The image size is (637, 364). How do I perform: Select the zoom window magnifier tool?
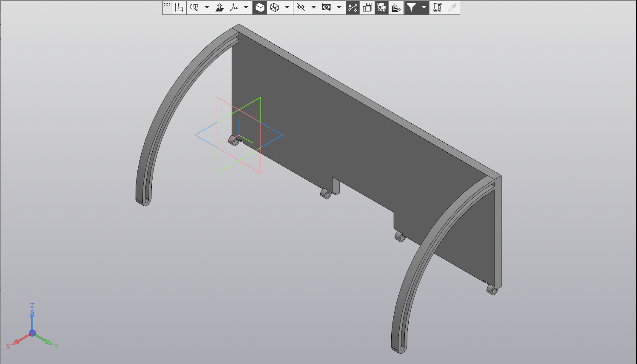coord(194,8)
